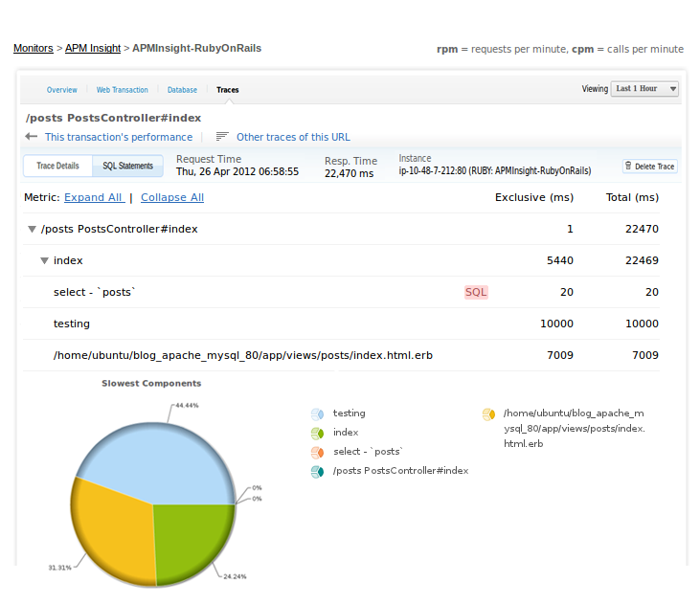Screen dimensions: 700x603
Task: Collapse the /posts PostsController#index tree node
Action: [32, 229]
